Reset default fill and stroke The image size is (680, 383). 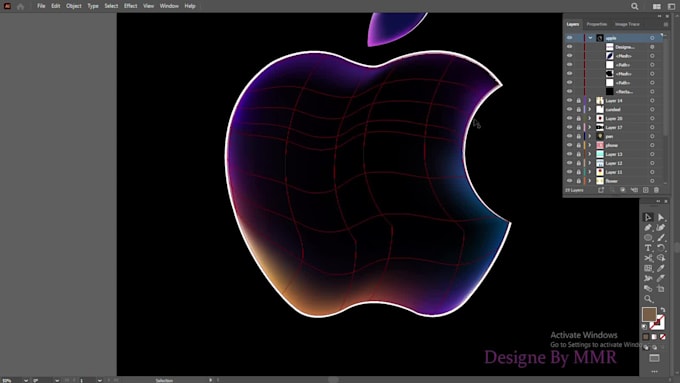[x=644, y=327]
